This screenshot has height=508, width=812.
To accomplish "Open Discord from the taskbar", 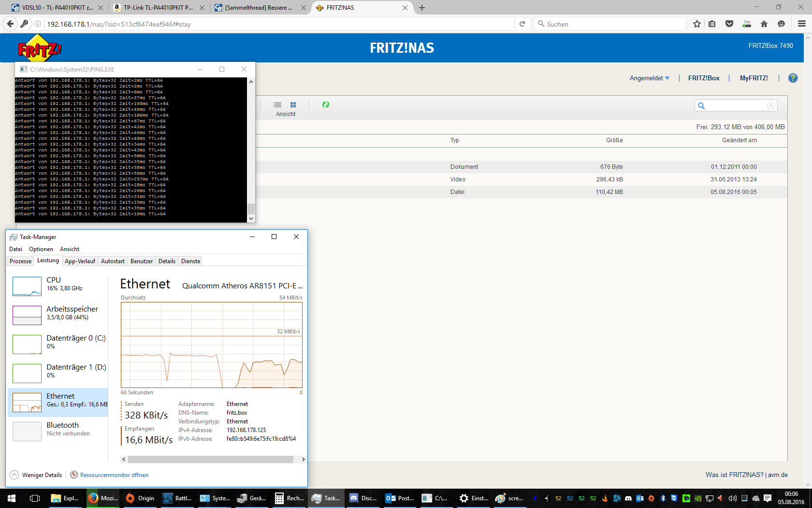I will click(x=363, y=498).
